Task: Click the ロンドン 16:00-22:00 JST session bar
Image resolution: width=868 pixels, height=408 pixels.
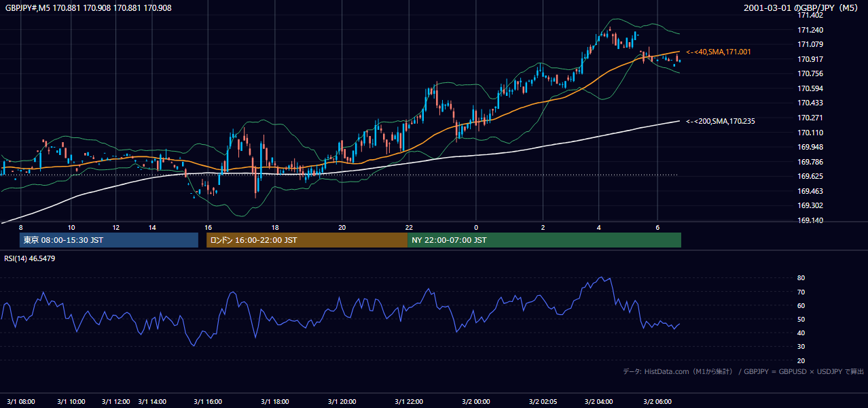Action: point(307,240)
